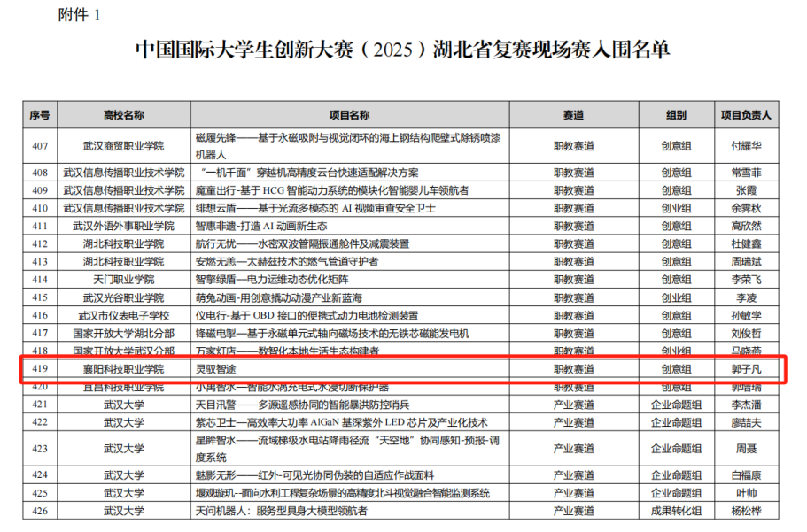Select the 赛道 column header
This screenshot has height=532, width=807.
click(573, 115)
